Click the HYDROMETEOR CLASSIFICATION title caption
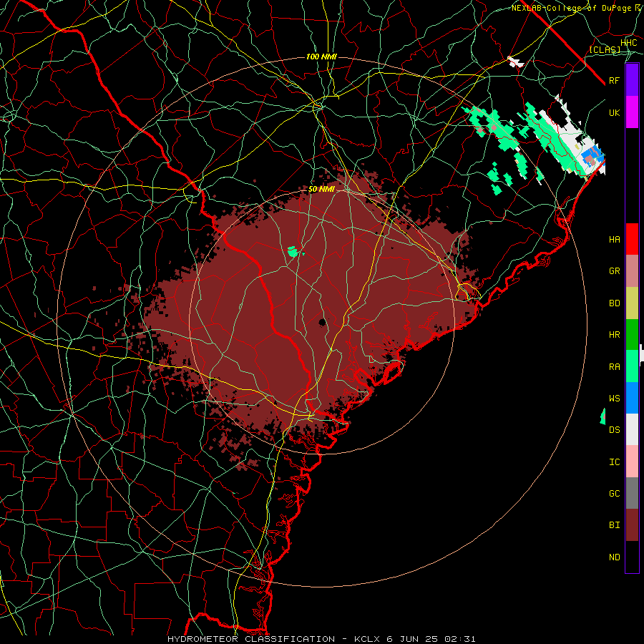 click(321, 639)
